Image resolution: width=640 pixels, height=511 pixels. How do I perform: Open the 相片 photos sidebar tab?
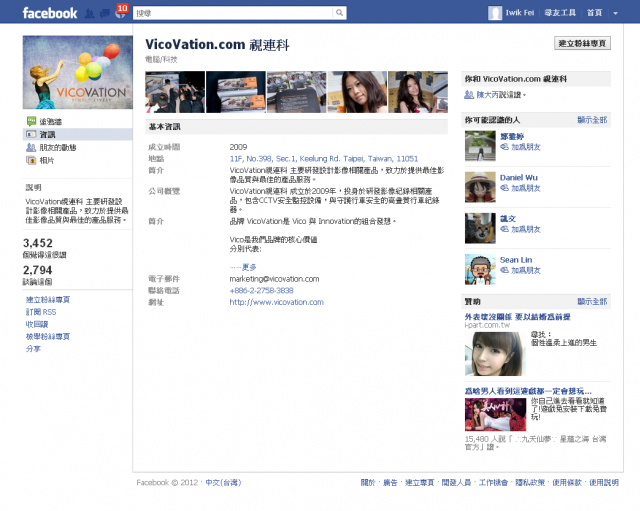pyautogui.click(x=47, y=160)
